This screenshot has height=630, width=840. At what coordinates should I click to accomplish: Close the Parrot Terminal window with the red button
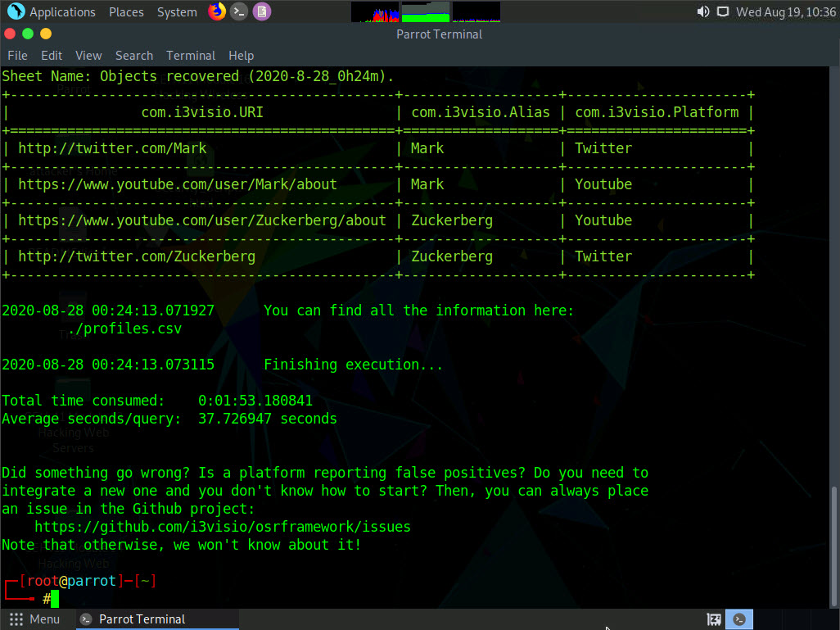coord(10,34)
